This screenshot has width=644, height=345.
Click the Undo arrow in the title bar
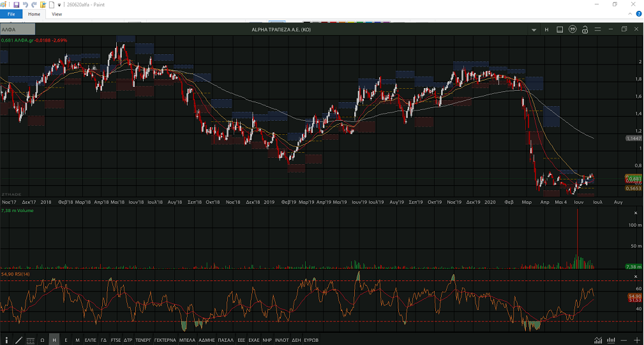tap(25, 4)
